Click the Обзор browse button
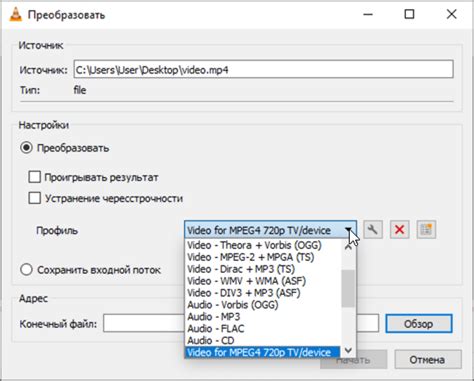Image resolution: width=474 pixels, height=381 pixels. (x=419, y=324)
